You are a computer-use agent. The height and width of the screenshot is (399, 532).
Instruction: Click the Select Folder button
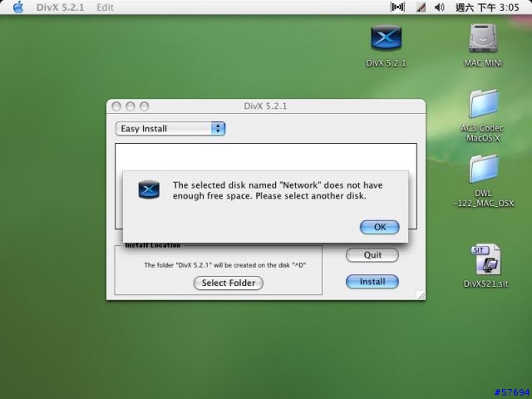click(229, 283)
